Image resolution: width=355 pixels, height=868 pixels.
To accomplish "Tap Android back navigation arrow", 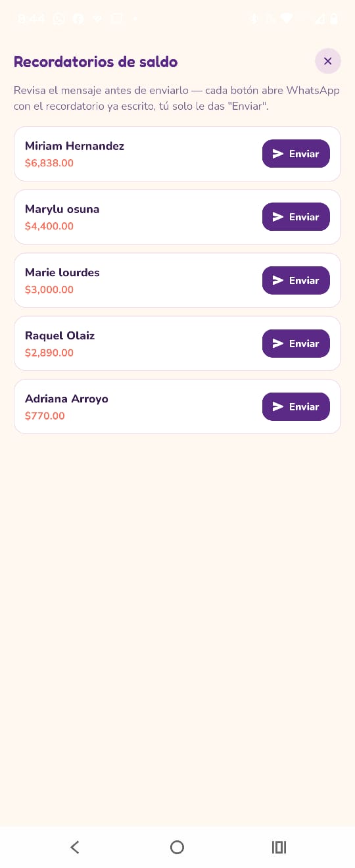I will pyautogui.click(x=75, y=847).
